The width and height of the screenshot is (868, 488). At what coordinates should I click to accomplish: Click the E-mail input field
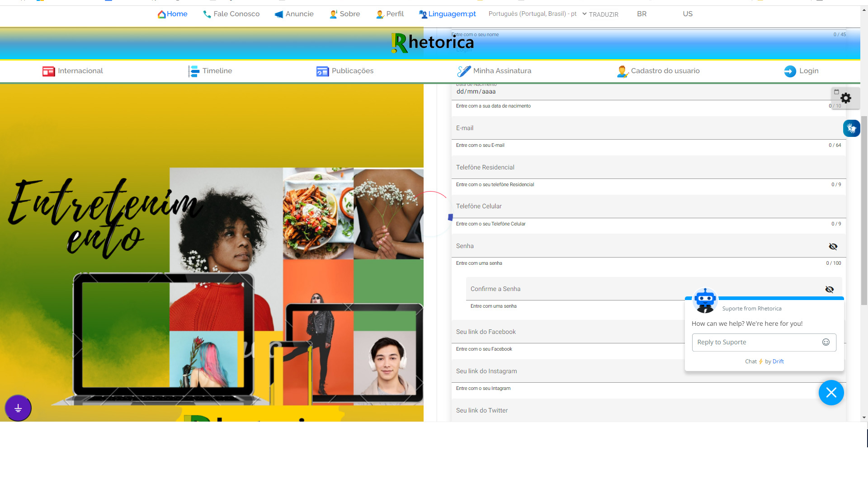646,128
